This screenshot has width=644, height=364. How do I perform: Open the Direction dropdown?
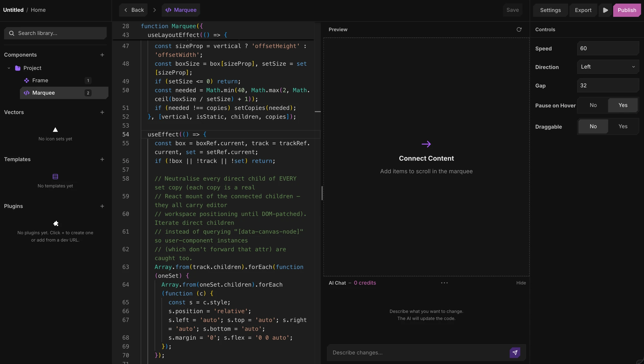click(x=608, y=67)
